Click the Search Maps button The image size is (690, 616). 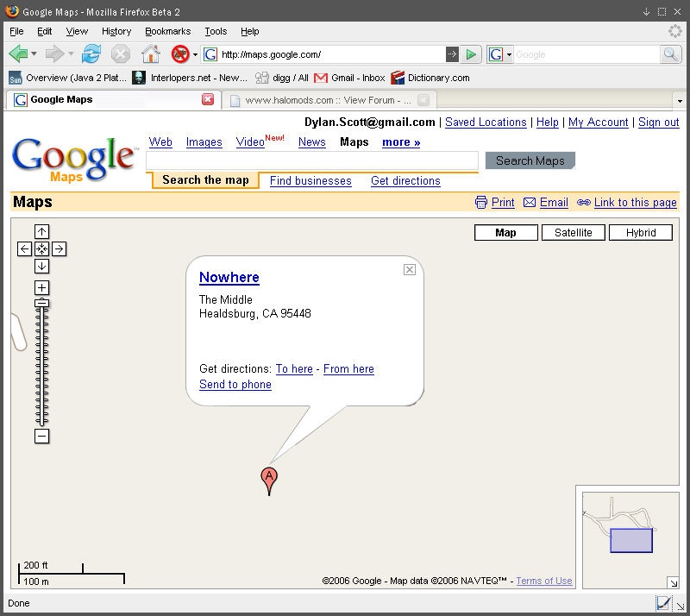530,160
